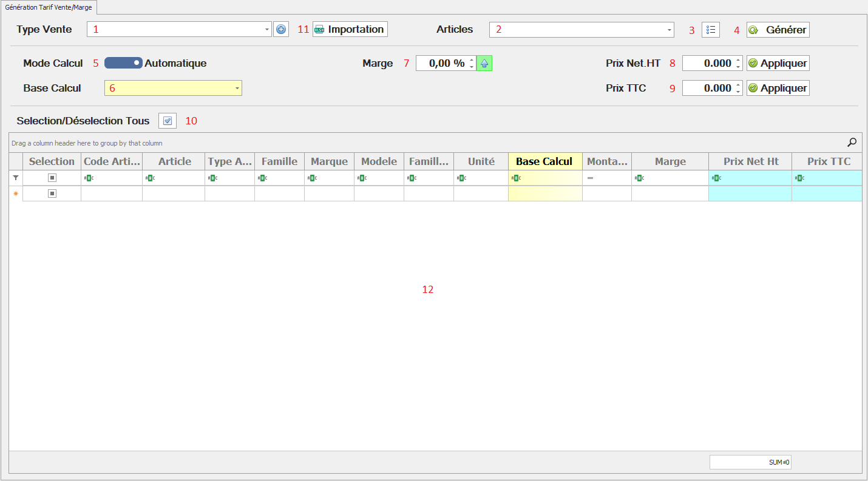Screen dimensions: 868x481
Task: Open the Type Vente dropdown
Action: click(x=268, y=29)
